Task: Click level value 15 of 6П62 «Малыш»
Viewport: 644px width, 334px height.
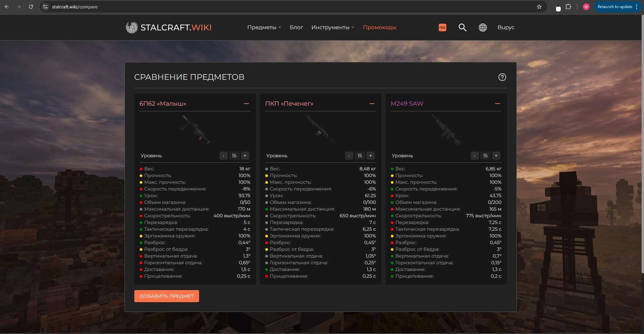Action: point(234,156)
